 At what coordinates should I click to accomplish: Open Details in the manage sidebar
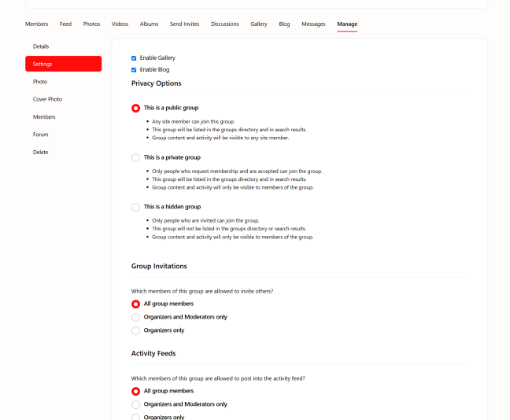click(41, 46)
